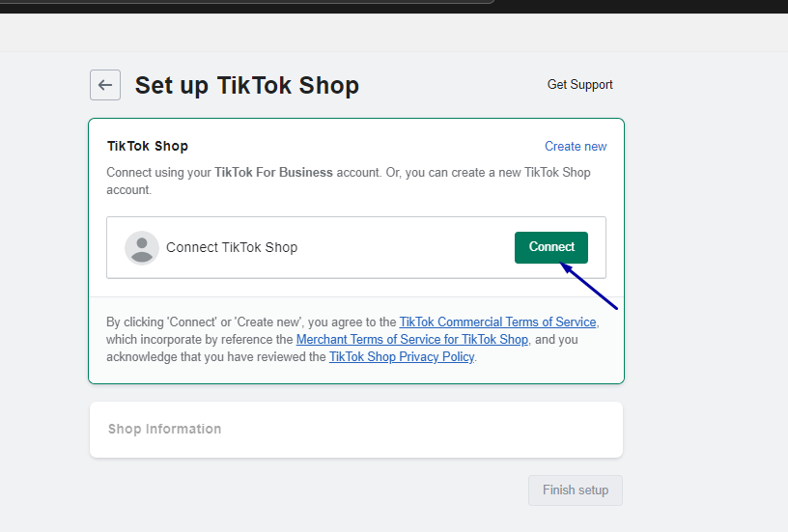
Task: Click the 'Connect using your' description paragraph
Action: pyautogui.click(x=349, y=181)
